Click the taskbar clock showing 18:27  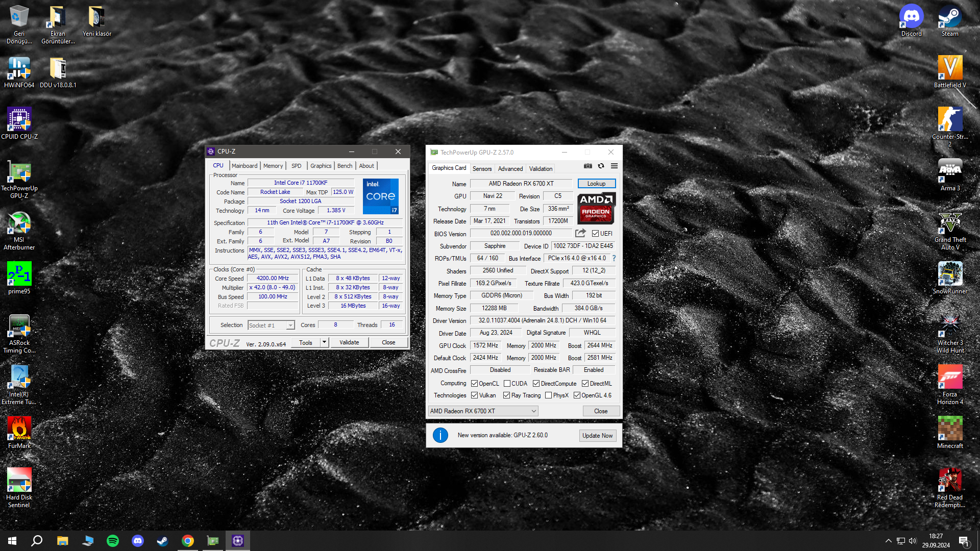[x=936, y=541]
